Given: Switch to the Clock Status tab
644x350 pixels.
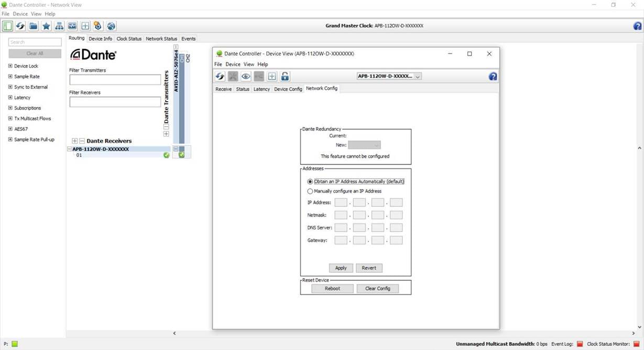Looking at the screenshot, I should 129,39.
